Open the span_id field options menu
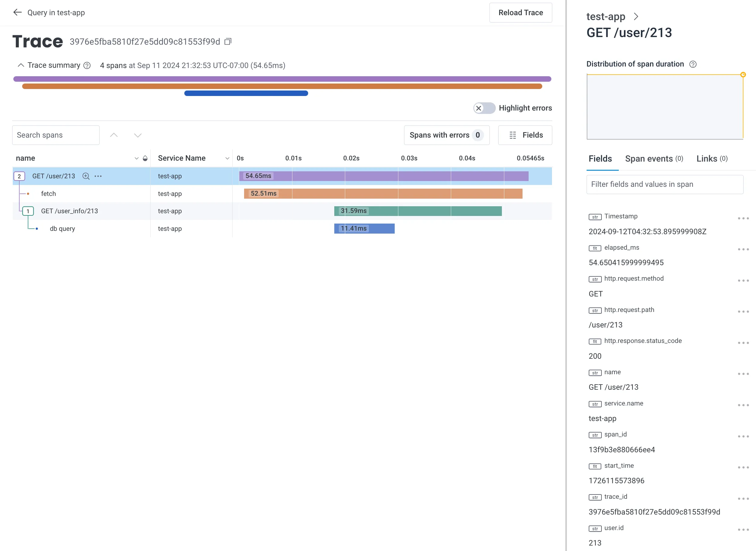The image size is (756, 551). [x=743, y=436]
